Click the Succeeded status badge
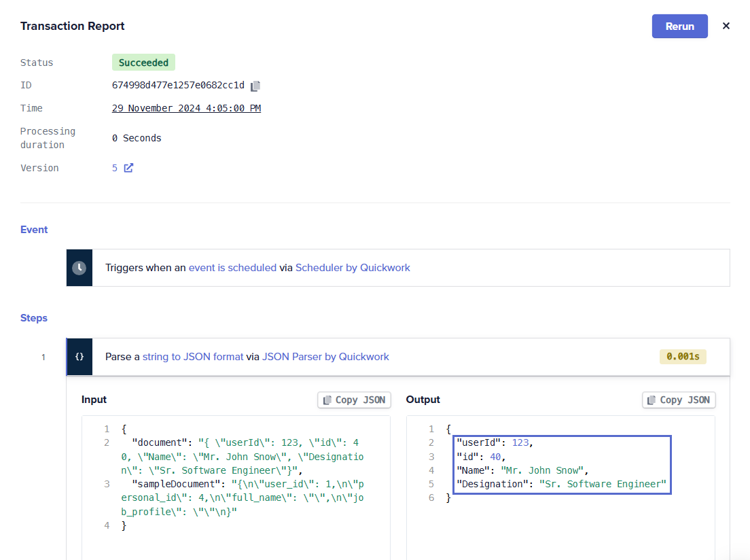Screen dimensions: 750x560 [143, 63]
